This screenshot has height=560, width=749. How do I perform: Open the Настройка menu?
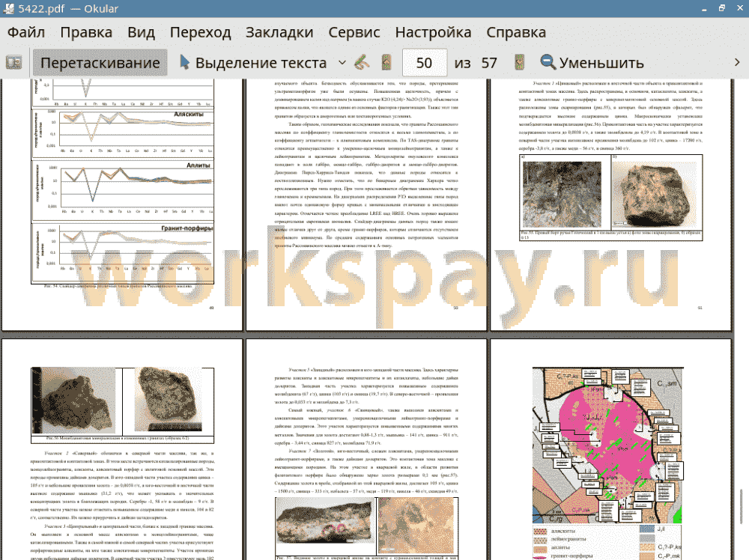tap(433, 32)
